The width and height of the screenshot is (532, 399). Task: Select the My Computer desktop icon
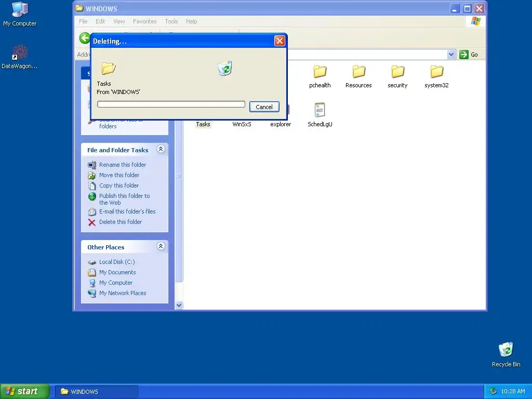[x=20, y=14]
